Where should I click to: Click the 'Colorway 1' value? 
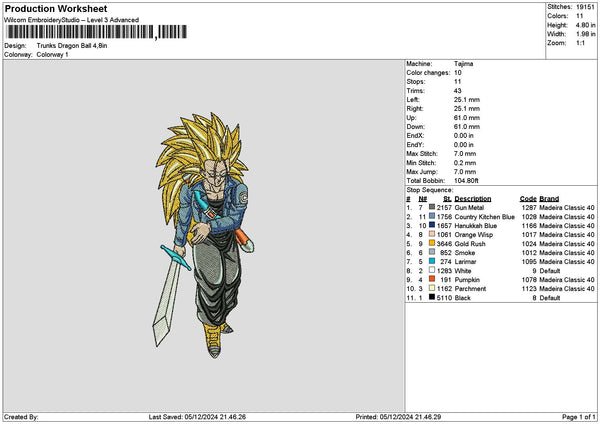coord(52,55)
